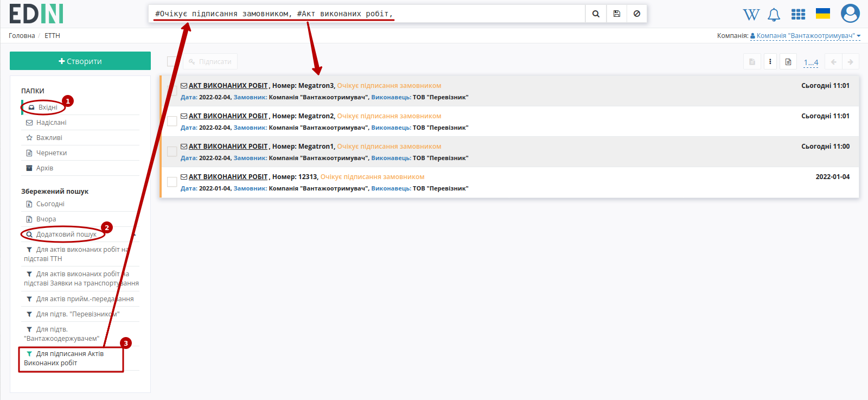The image size is (868, 400).
Task: Expand company dropdown "Вантажоотримувач"
Action: 806,36
